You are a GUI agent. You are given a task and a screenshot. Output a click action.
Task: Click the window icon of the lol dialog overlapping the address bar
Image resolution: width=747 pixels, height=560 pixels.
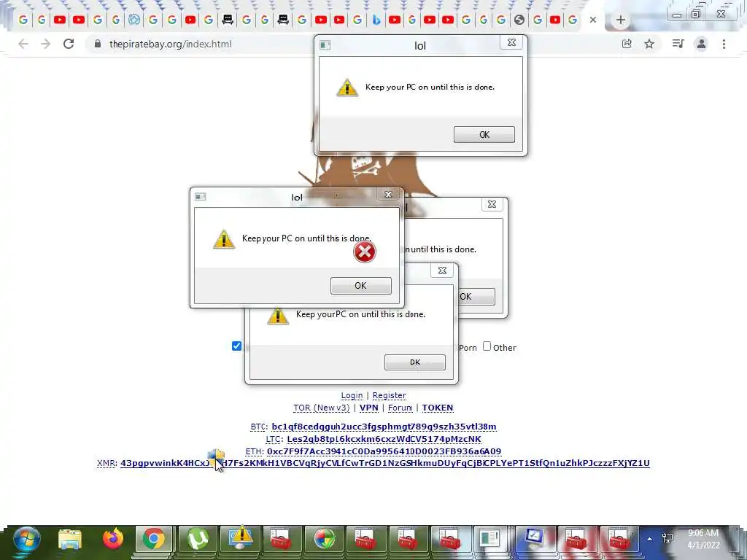325,45
